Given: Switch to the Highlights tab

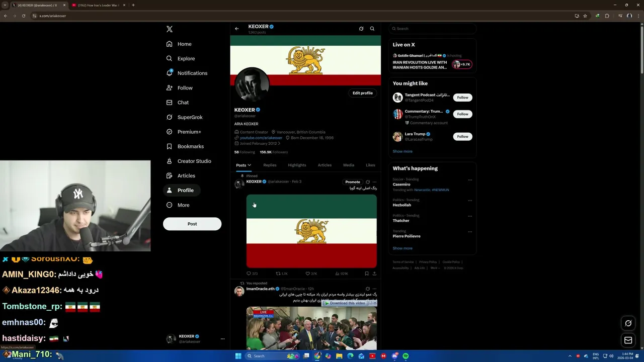Looking at the screenshot, I should click(297, 165).
